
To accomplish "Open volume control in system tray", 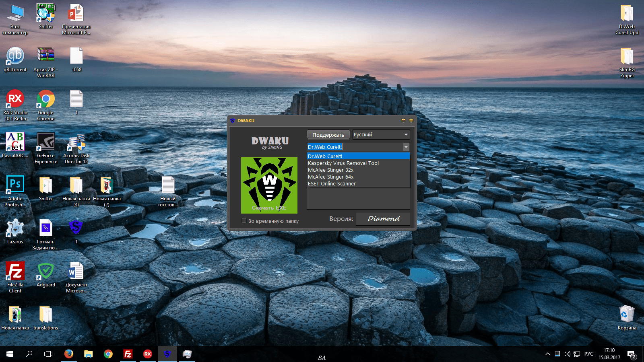I will point(567,354).
